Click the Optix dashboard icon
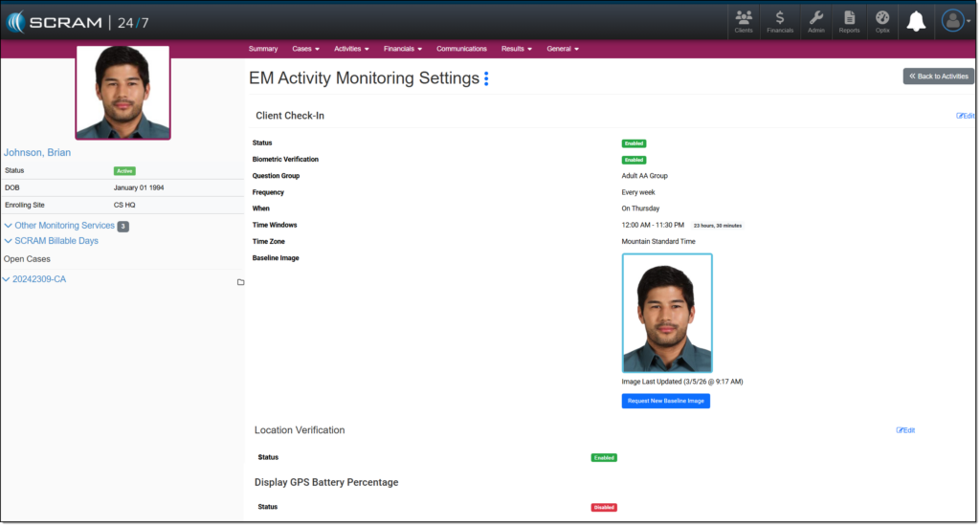The width and height of the screenshot is (980, 526). click(882, 21)
